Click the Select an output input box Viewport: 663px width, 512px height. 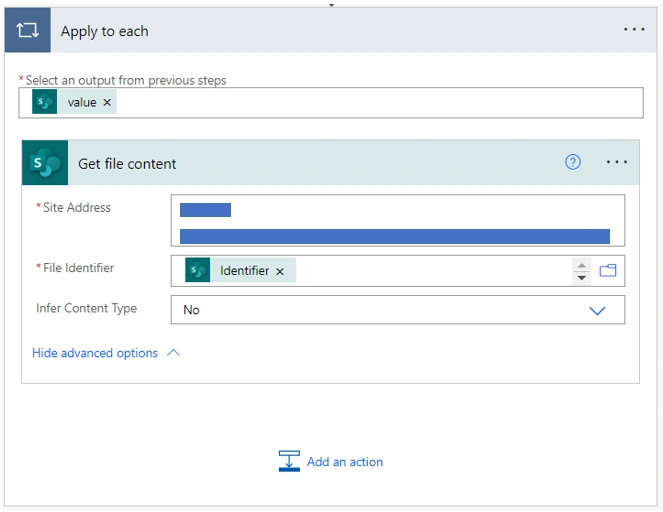click(331, 103)
